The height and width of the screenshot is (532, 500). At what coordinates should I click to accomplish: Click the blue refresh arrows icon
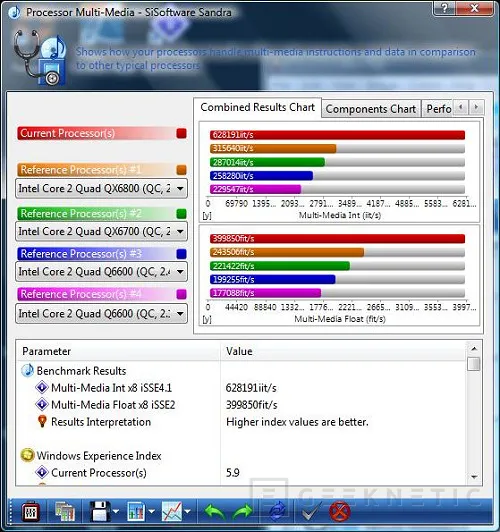277,512
